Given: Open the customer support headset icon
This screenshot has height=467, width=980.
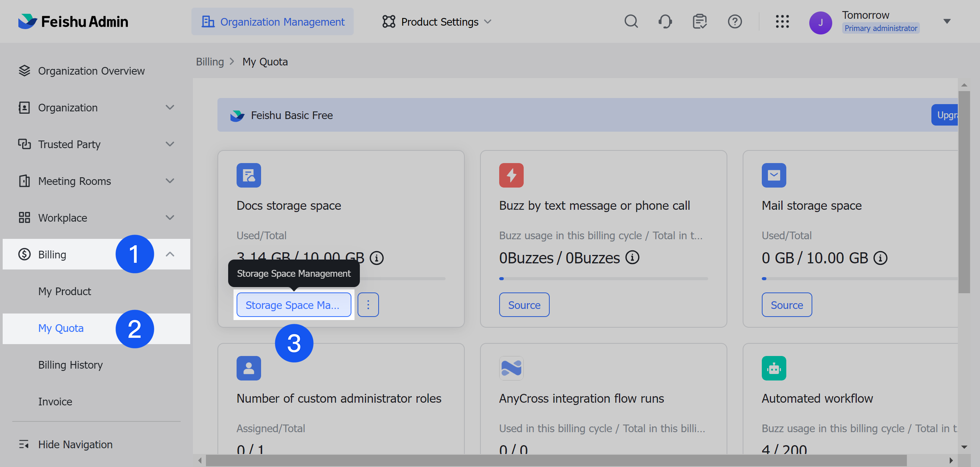Looking at the screenshot, I should point(665,21).
